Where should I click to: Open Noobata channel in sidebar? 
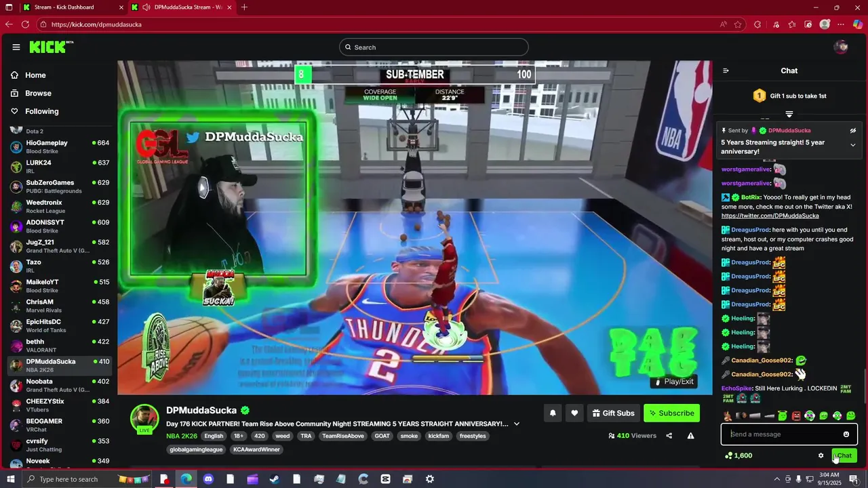coord(60,385)
